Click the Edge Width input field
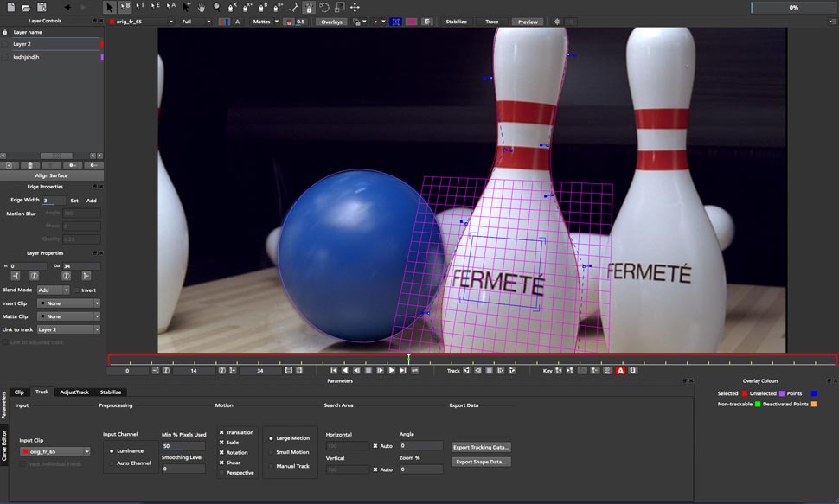The width and height of the screenshot is (839, 504). pyautogui.click(x=54, y=201)
